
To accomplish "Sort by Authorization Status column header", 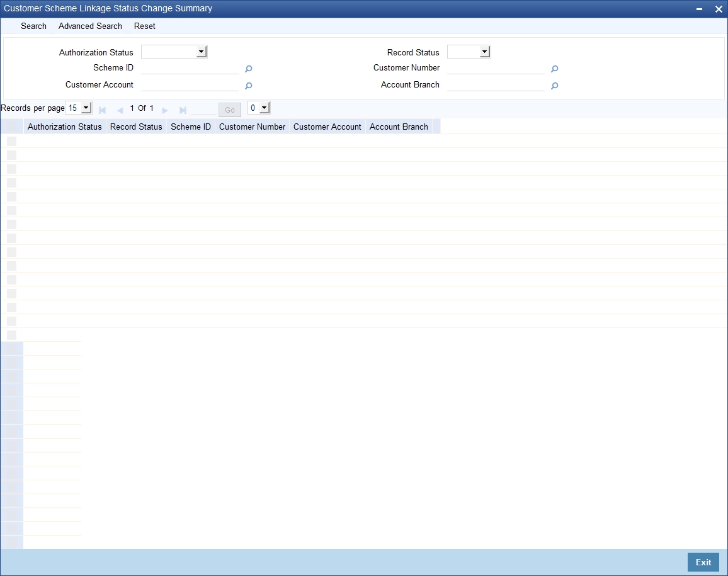I will (x=64, y=127).
